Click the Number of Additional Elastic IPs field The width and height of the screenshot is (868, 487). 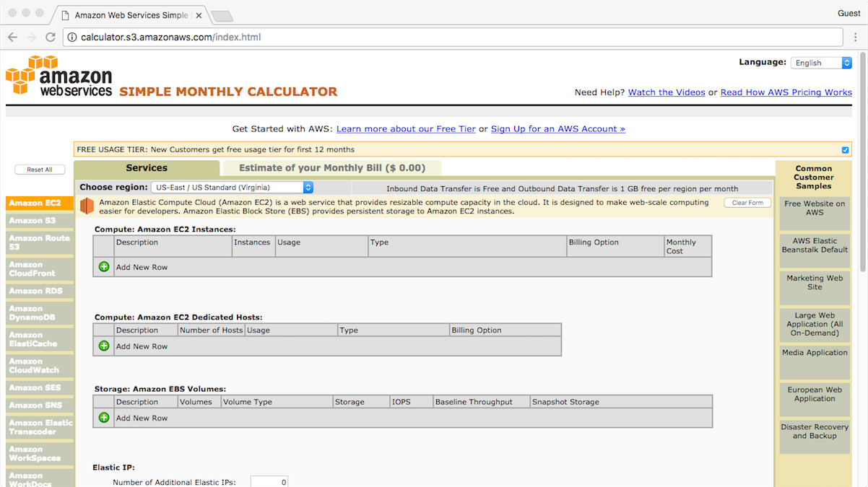[269, 482]
